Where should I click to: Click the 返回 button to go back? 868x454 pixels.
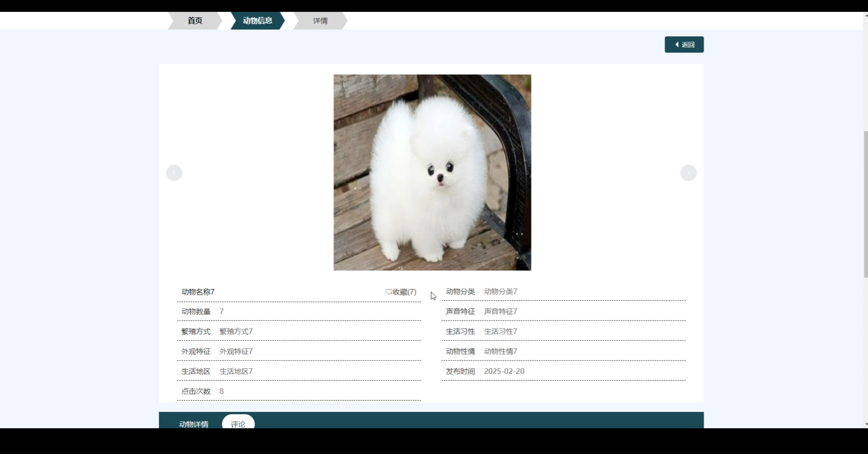(684, 44)
